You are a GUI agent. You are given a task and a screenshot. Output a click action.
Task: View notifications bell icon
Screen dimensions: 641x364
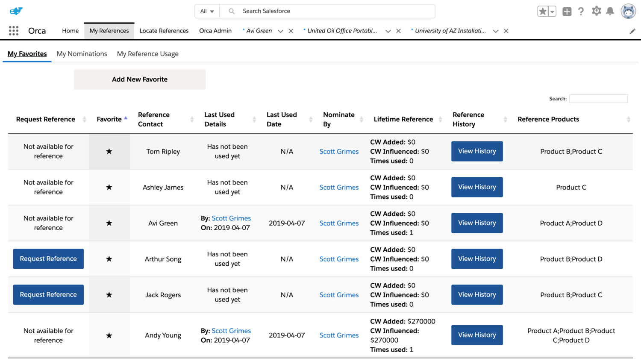(610, 12)
